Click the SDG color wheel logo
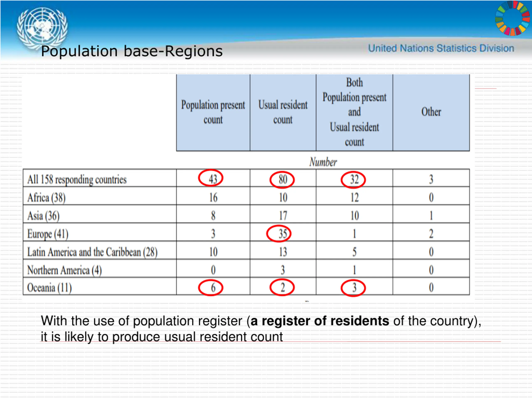The height and width of the screenshot is (399, 532). point(512,18)
